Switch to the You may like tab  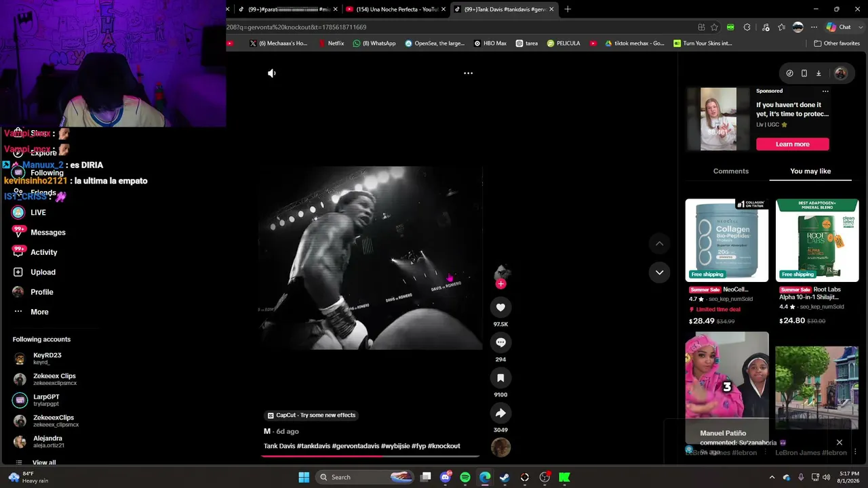(810, 171)
